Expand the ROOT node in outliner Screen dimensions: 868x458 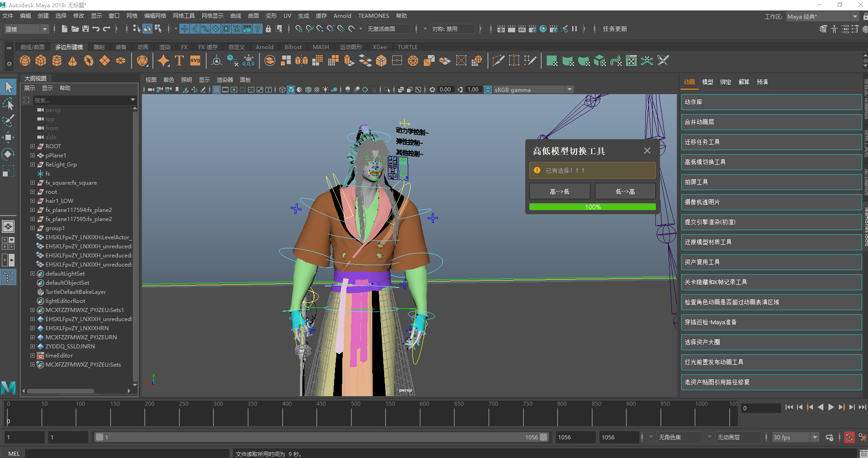tap(32, 146)
